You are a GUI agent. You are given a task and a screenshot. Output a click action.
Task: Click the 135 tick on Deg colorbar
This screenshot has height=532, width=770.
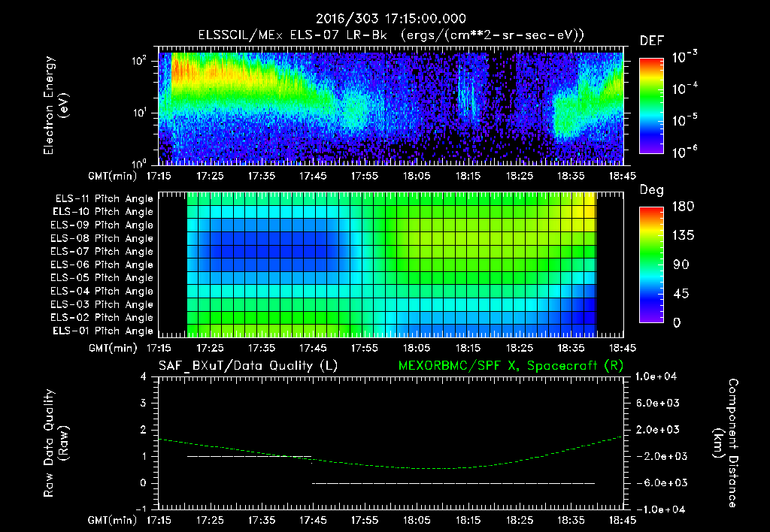(683, 236)
